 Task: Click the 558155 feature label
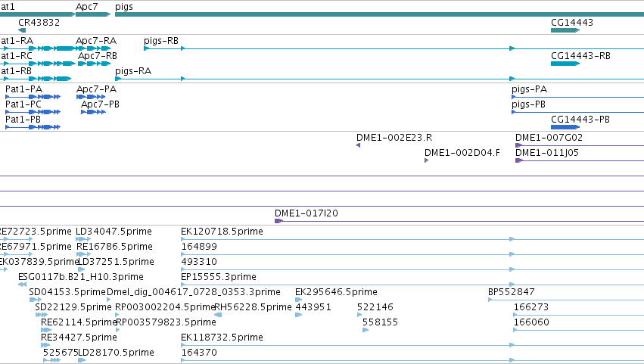(380, 322)
